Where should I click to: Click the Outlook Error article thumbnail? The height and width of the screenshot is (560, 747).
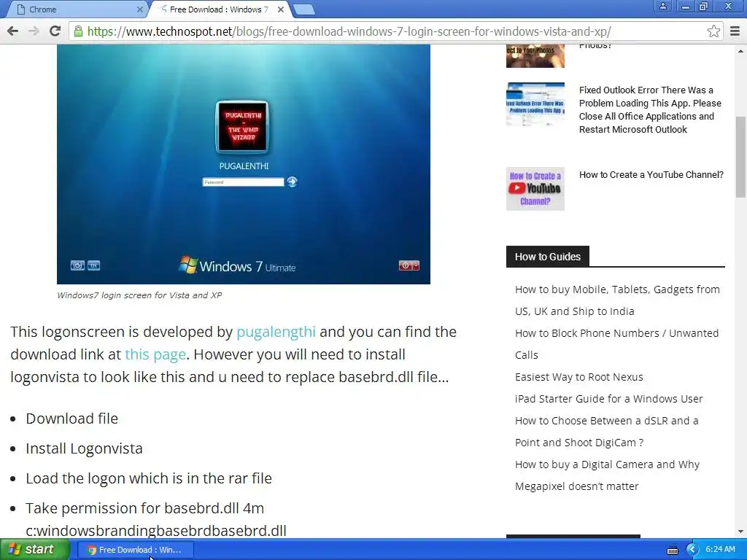(x=535, y=104)
